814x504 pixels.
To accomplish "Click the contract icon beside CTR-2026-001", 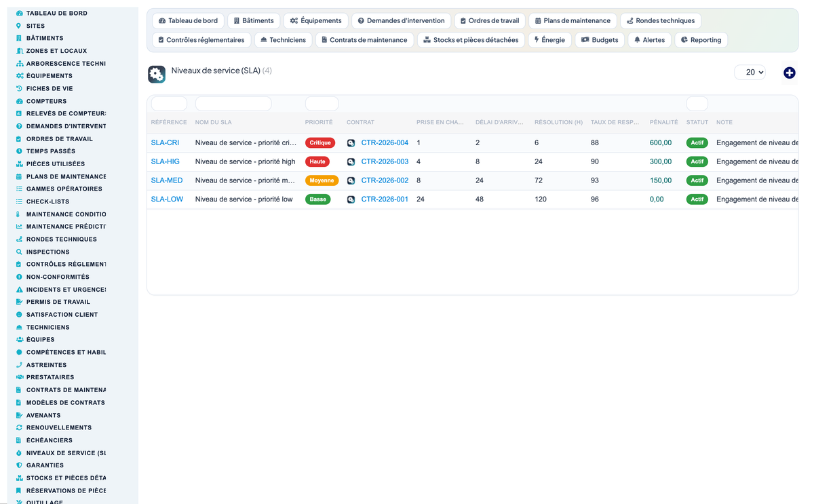I will click(x=351, y=199).
